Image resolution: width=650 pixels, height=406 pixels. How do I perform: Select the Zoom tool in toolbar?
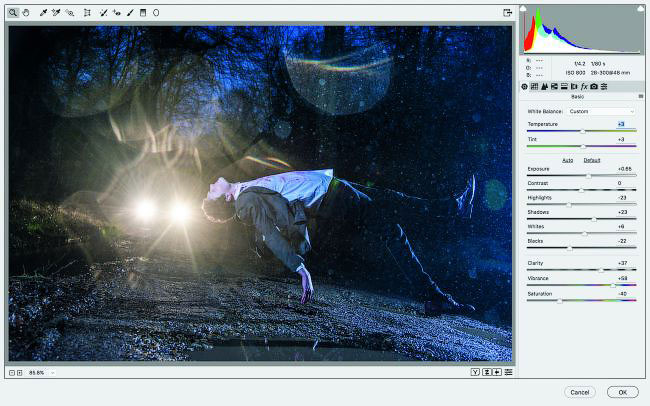13,13
